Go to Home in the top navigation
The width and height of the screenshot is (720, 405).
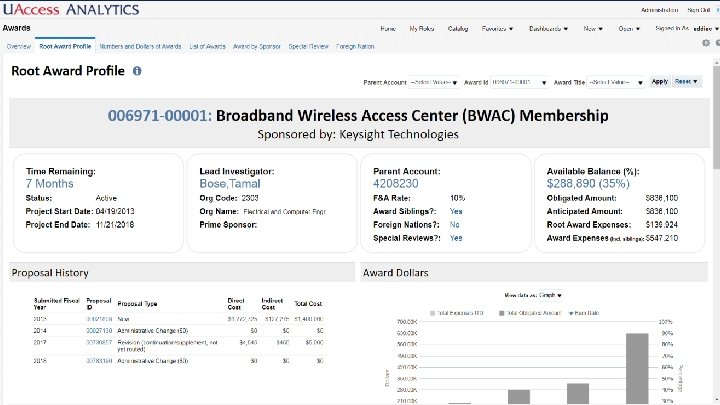pos(388,28)
